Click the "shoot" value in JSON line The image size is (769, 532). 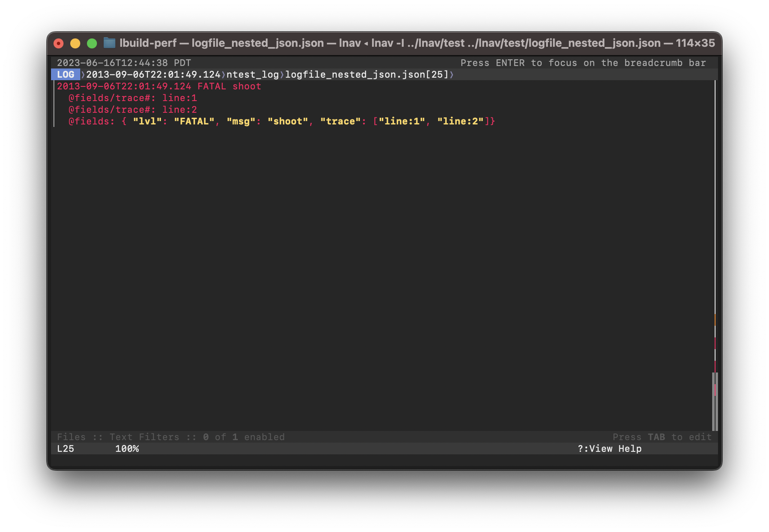[288, 122]
